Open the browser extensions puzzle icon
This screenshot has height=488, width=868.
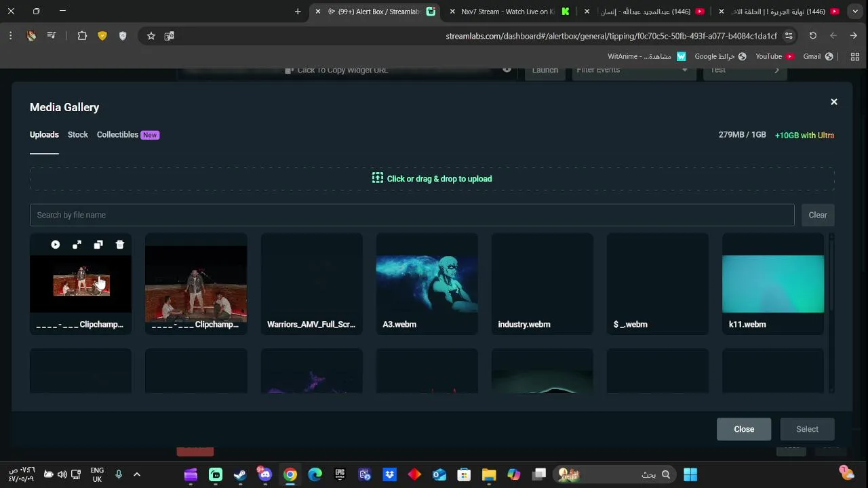82,36
